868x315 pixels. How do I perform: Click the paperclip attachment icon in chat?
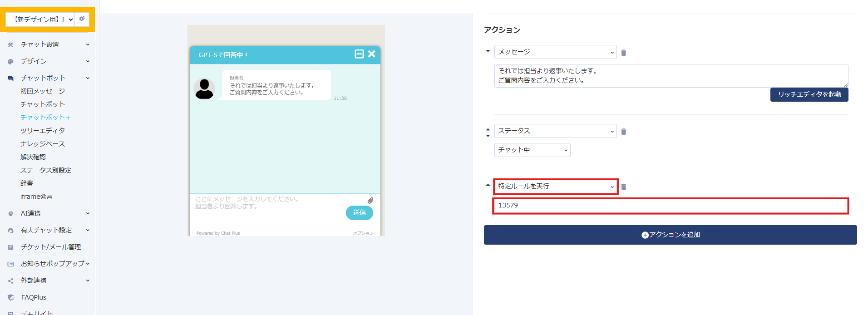370,201
